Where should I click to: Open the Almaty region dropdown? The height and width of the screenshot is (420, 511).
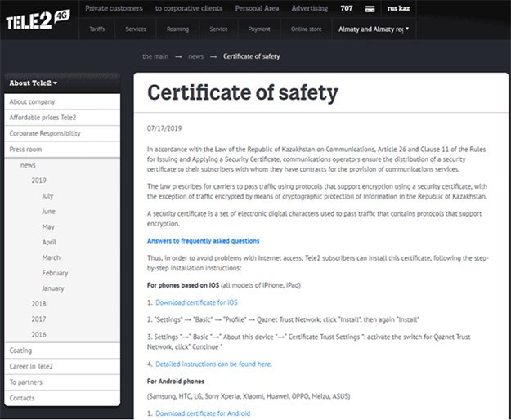tap(374, 29)
